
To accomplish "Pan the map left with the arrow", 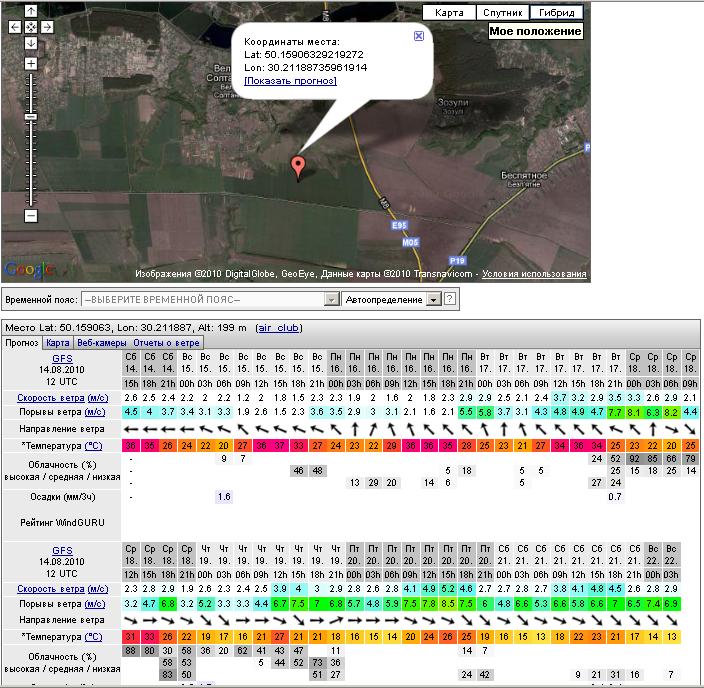I will 15,27.
